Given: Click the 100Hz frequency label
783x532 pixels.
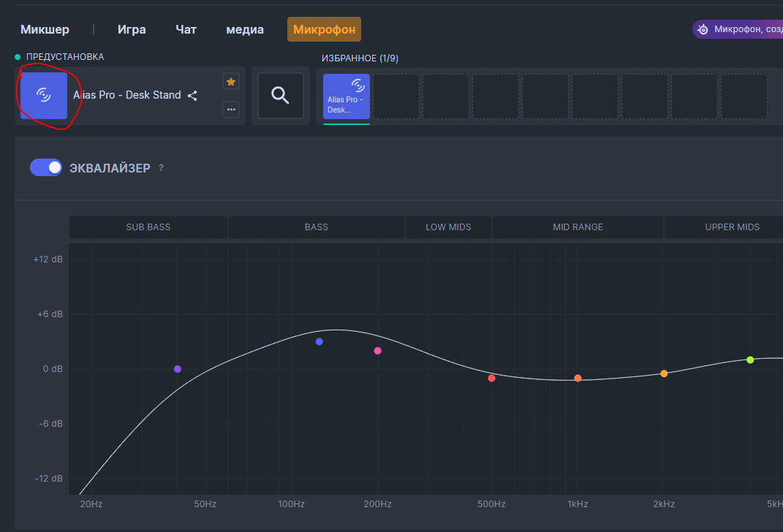Looking at the screenshot, I should pyautogui.click(x=291, y=504).
